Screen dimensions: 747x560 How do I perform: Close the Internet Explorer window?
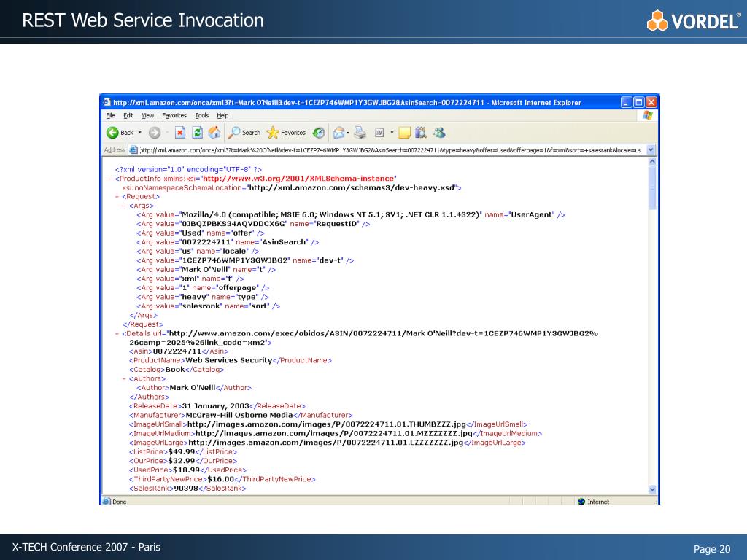click(x=651, y=102)
